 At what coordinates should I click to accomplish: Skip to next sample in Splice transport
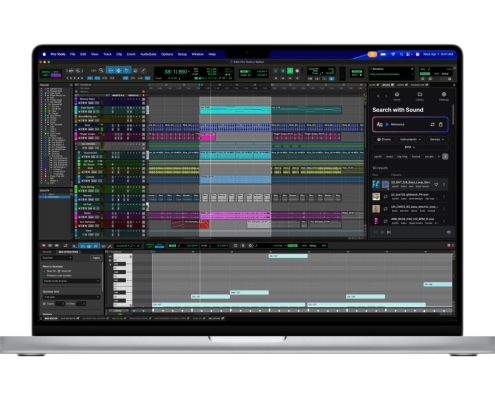point(389,232)
